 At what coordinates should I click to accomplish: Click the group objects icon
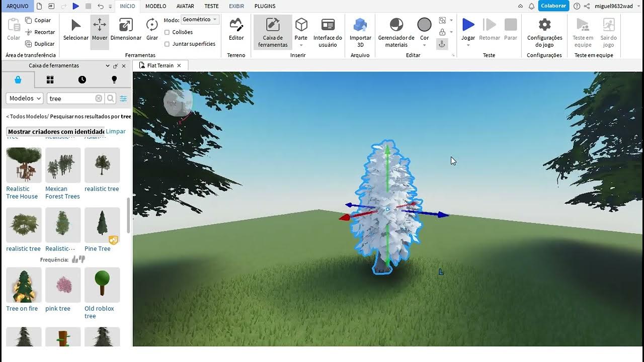[442, 20]
